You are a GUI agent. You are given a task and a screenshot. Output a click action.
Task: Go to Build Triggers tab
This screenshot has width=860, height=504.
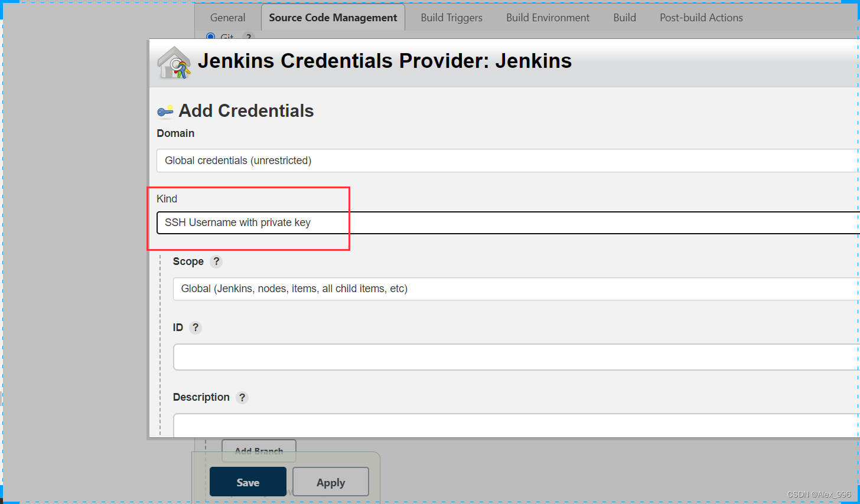point(451,18)
